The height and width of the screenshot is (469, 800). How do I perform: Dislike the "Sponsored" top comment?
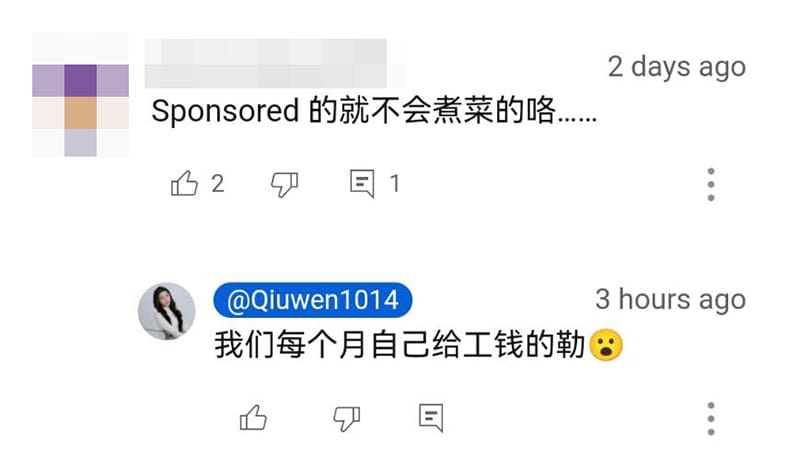click(x=284, y=184)
